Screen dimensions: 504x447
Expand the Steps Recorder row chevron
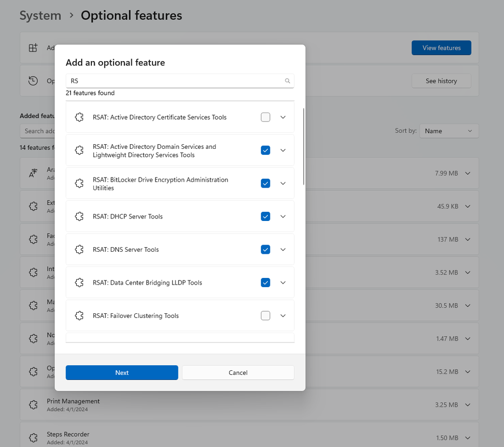pyautogui.click(x=468, y=438)
